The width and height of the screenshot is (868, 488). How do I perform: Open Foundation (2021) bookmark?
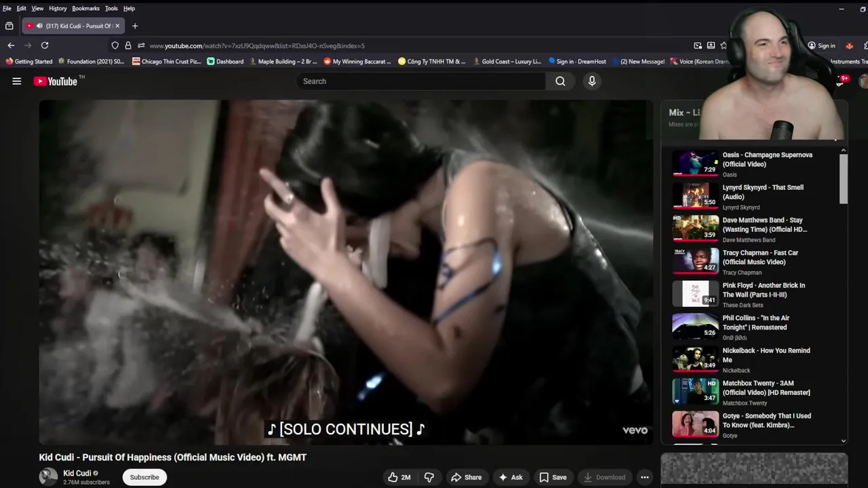[92, 62]
